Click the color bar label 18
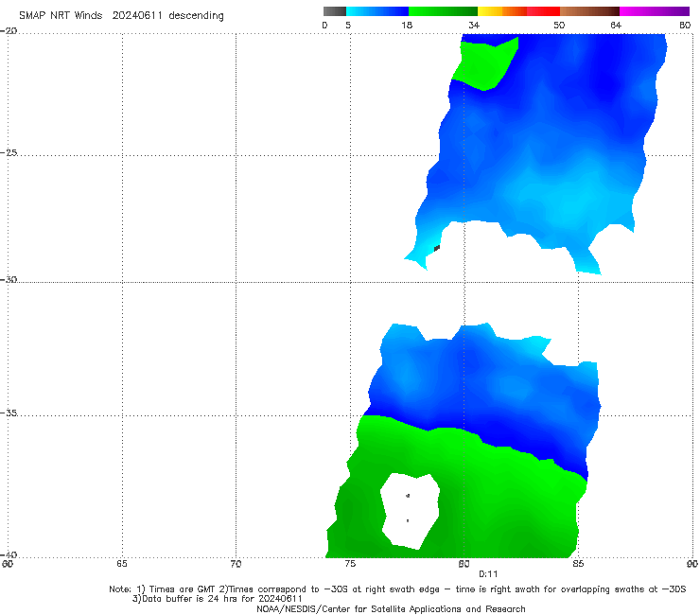Image resolution: width=700 pixels, height=615 pixels. (407, 25)
